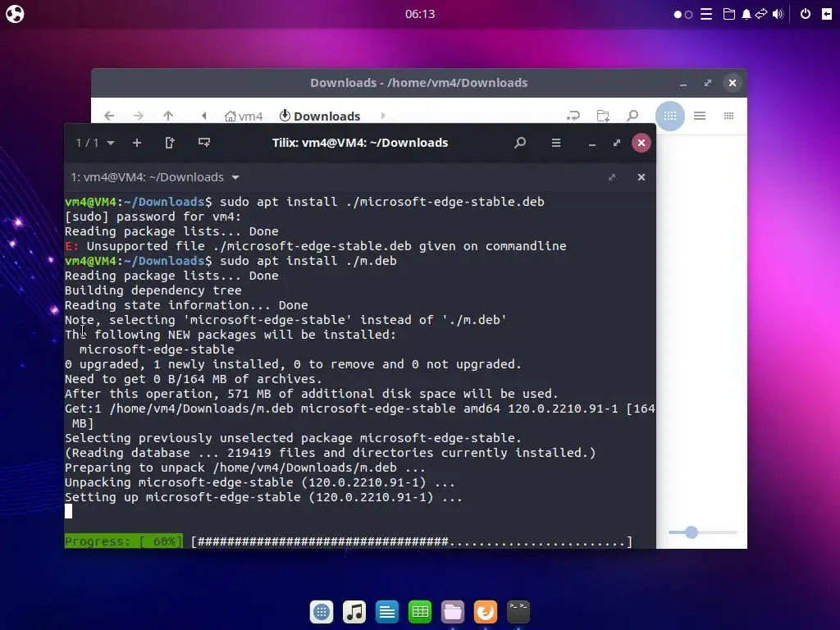Add terminal right icon in Tilix
The height and width of the screenshot is (630, 840).
click(x=170, y=143)
